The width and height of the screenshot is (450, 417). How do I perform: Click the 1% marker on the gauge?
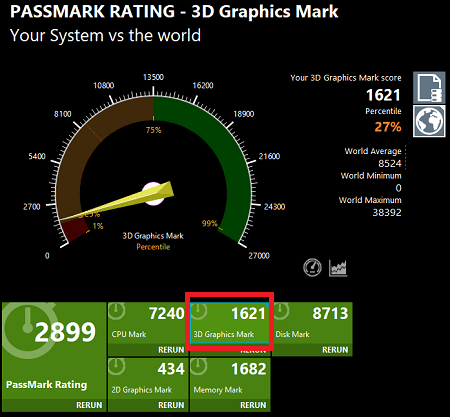(98, 226)
